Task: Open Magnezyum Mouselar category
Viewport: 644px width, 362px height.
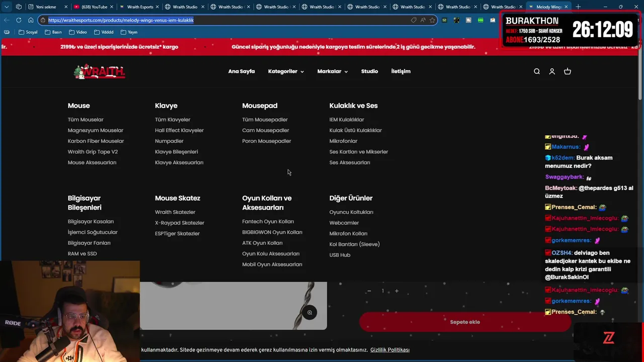Action: pos(96,130)
